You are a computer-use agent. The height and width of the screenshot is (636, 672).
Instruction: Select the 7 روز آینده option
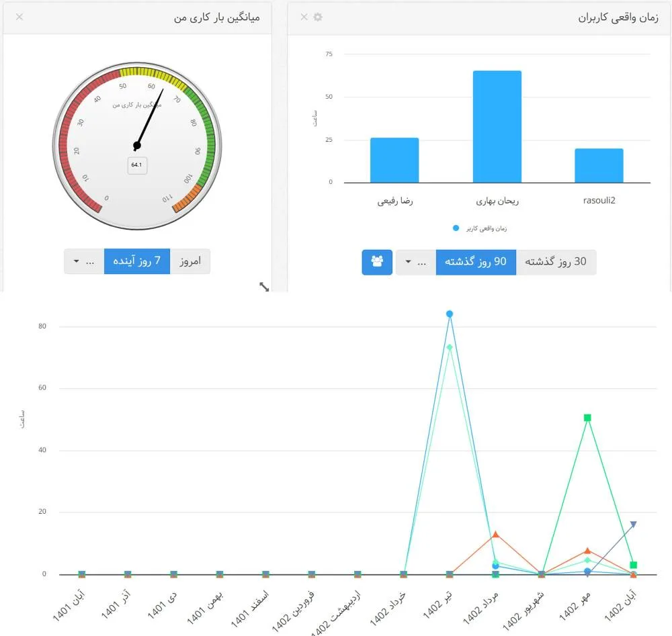[137, 261]
